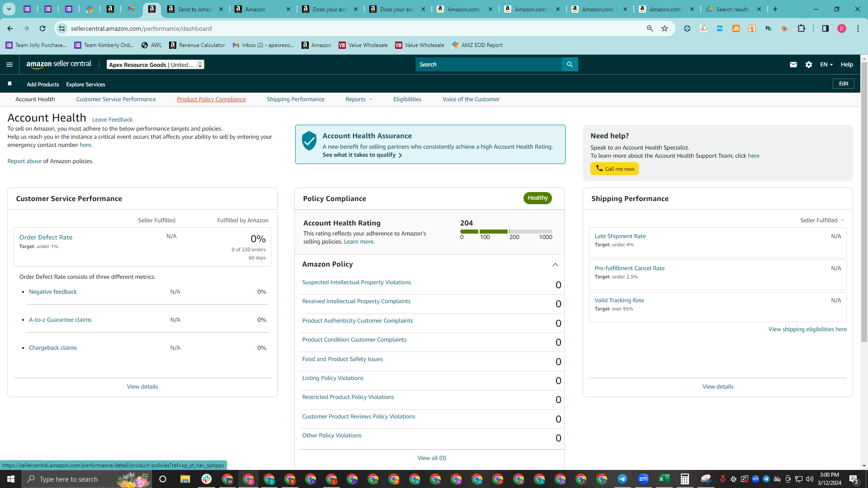The height and width of the screenshot is (488, 868).
Task: Open the Windows notification center
Action: point(854,479)
